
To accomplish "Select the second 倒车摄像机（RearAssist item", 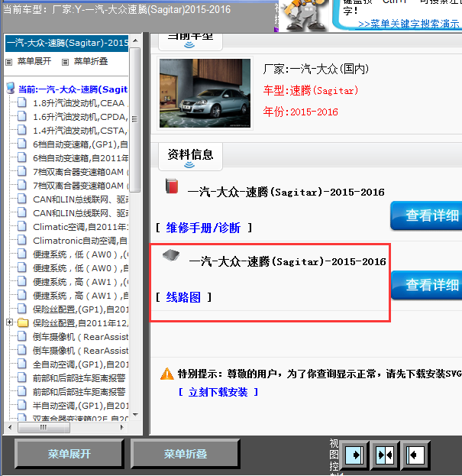I will click(80, 351).
